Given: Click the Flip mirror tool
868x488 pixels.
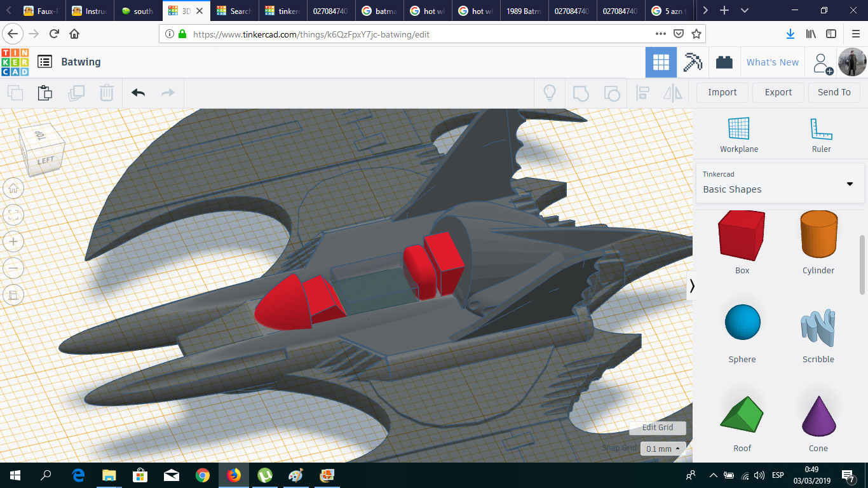Looking at the screenshot, I should coord(672,93).
